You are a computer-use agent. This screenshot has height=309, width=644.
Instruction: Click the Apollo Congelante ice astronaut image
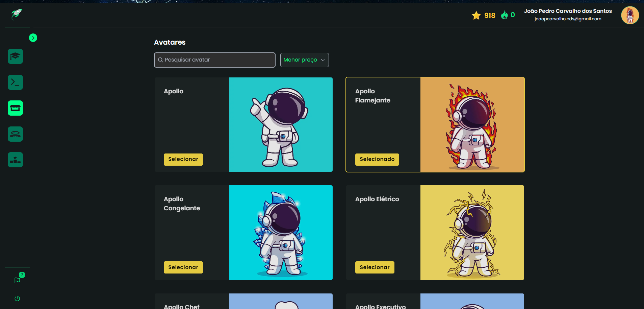point(281,233)
